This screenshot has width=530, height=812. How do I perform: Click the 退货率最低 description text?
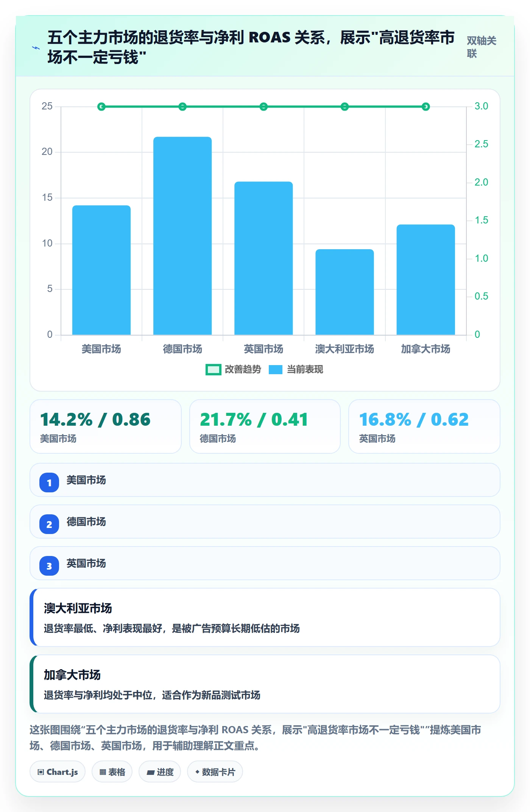click(172, 629)
